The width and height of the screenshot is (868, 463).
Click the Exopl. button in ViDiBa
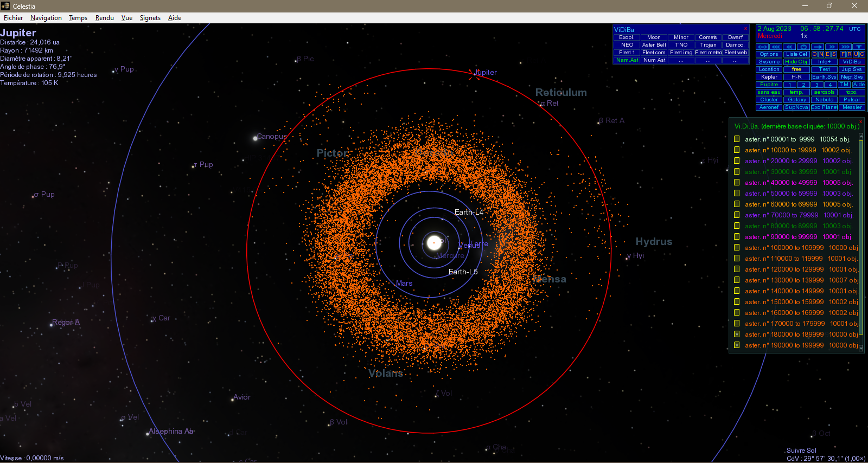pos(627,37)
